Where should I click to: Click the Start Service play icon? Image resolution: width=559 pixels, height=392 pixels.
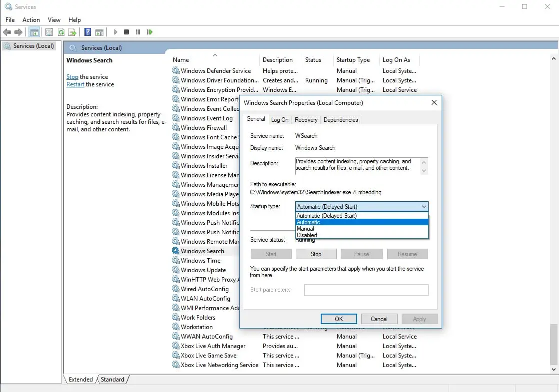click(x=115, y=32)
